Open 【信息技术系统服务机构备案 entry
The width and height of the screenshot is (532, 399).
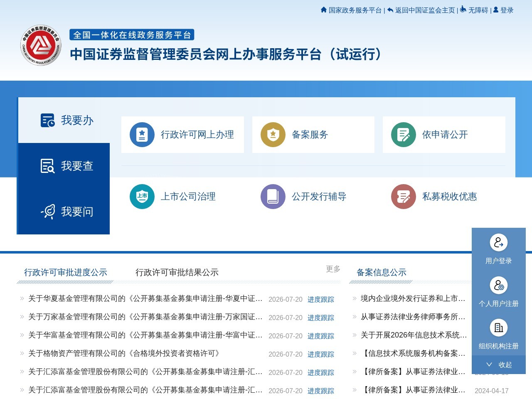click(413, 353)
